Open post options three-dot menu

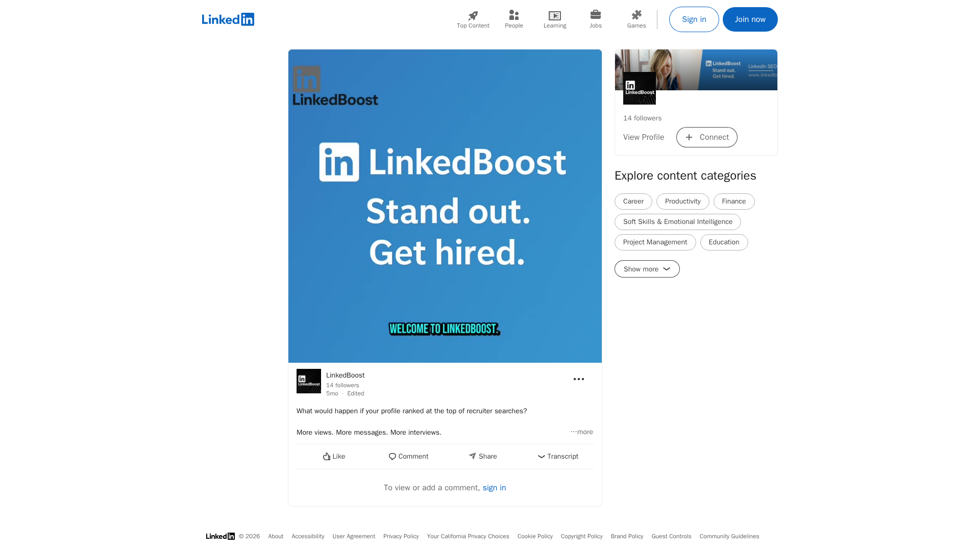[x=578, y=379]
